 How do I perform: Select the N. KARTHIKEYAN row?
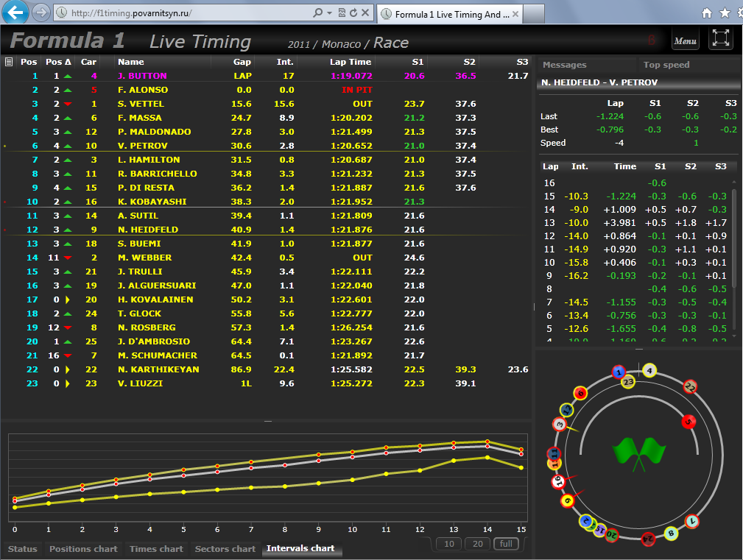tap(265, 369)
